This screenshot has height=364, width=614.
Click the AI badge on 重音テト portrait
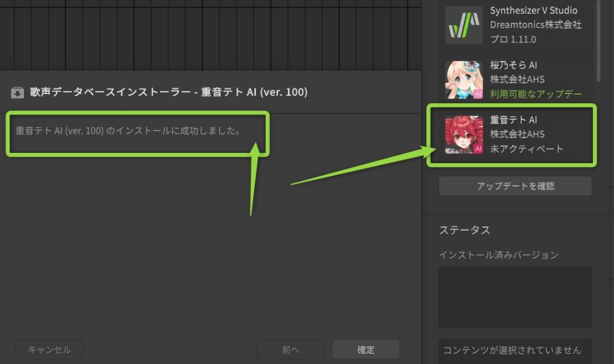pyautogui.click(x=478, y=149)
